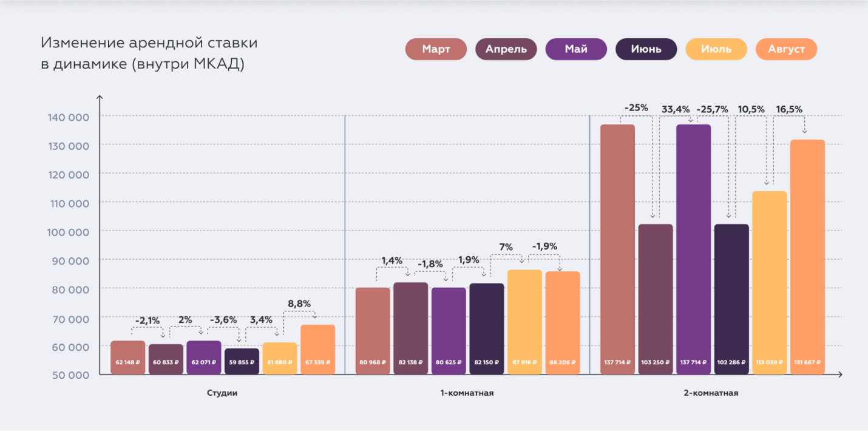This screenshot has height=431, width=868.
Task: Hide the Июнь series in legend
Action: [646, 49]
